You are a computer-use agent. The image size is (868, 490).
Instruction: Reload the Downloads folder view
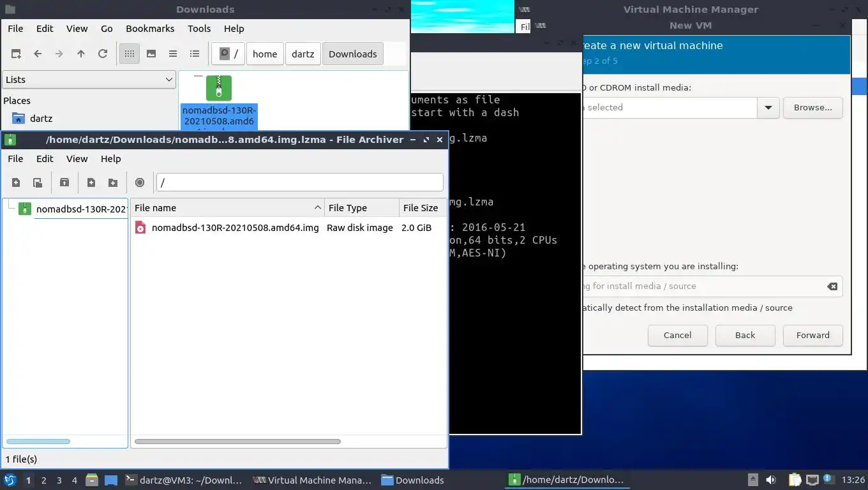pos(103,54)
